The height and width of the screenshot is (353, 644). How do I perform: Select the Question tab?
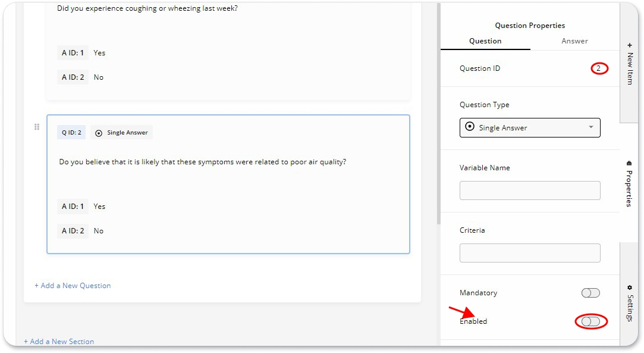point(485,40)
